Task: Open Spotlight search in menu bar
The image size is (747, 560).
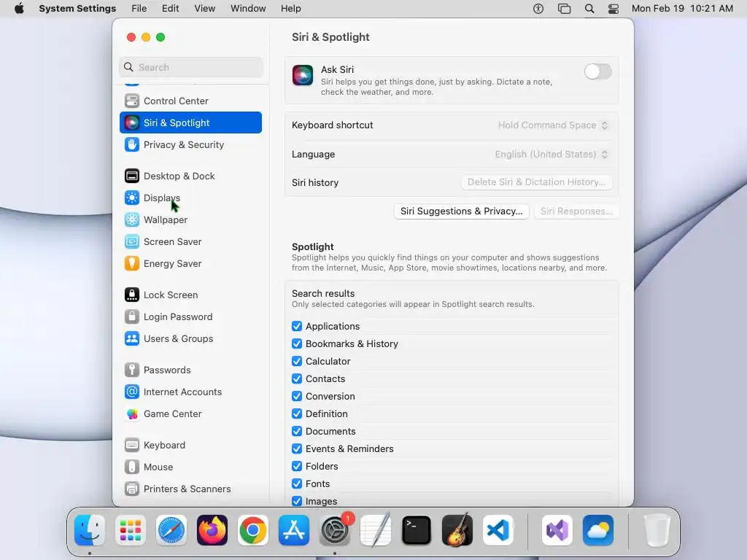Action: click(589, 9)
